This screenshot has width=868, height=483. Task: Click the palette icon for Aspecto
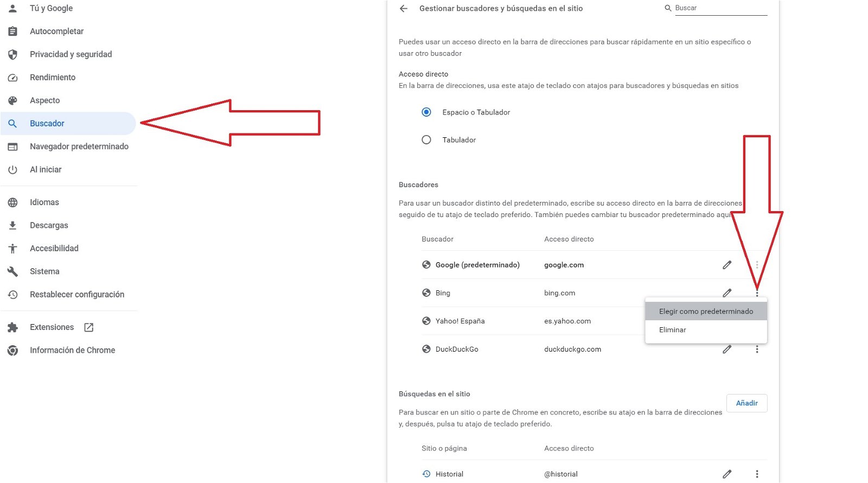(x=12, y=100)
